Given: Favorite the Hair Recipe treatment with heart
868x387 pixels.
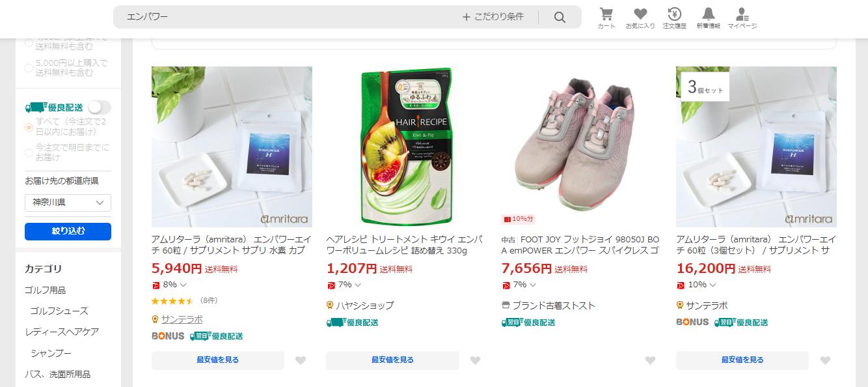Looking at the screenshot, I should pos(475,360).
